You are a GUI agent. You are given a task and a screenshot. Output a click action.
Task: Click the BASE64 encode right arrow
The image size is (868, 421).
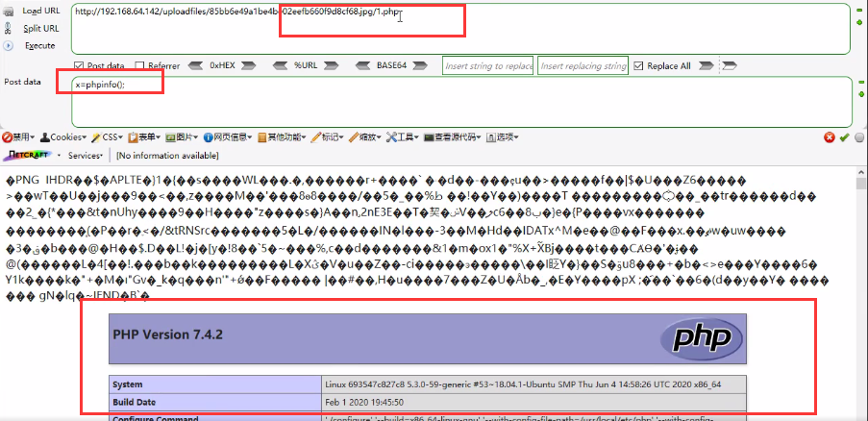tap(425, 66)
